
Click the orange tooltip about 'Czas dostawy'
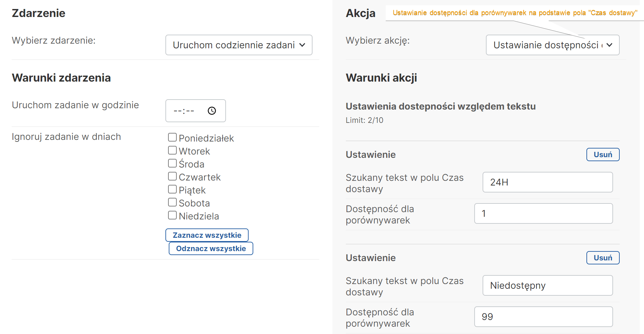point(515,13)
